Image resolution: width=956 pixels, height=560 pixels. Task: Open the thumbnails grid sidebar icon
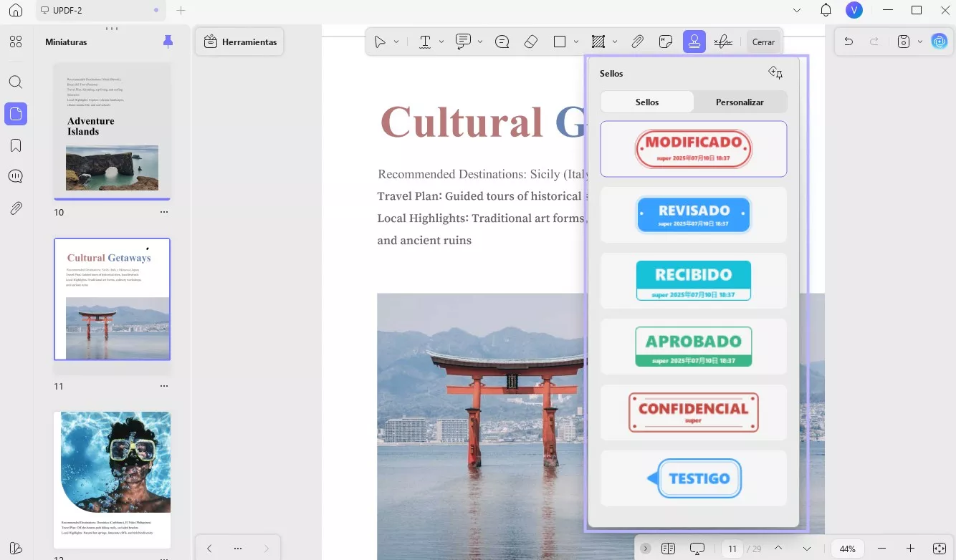click(x=16, y=42)
